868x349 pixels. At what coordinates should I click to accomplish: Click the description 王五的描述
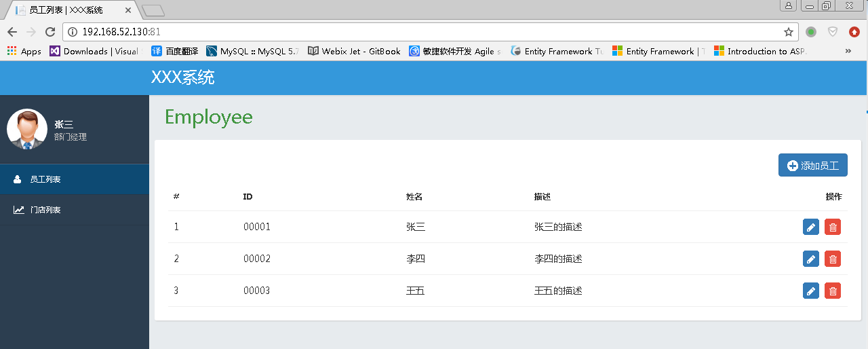point(558,291)
